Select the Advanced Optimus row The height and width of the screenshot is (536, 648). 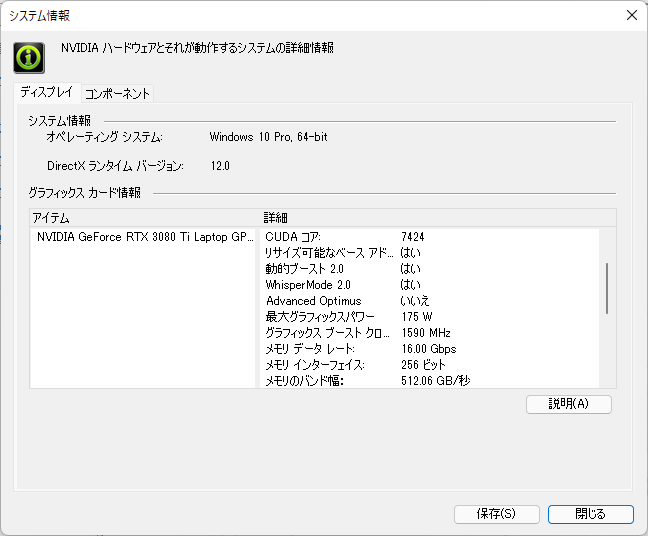click(x=429, y=301)
